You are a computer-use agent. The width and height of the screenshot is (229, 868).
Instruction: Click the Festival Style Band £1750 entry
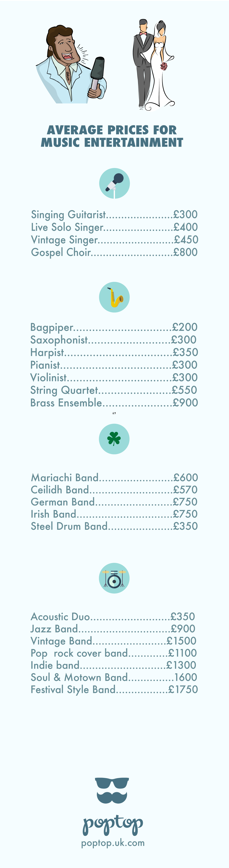(114, 689)
